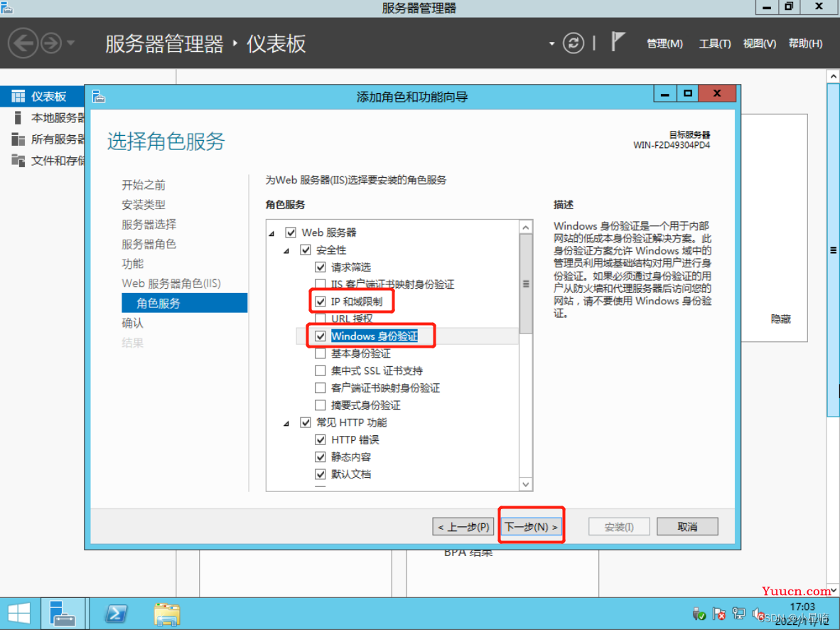
Task: Open the 工具(T) menu
Action: point(715,43)
